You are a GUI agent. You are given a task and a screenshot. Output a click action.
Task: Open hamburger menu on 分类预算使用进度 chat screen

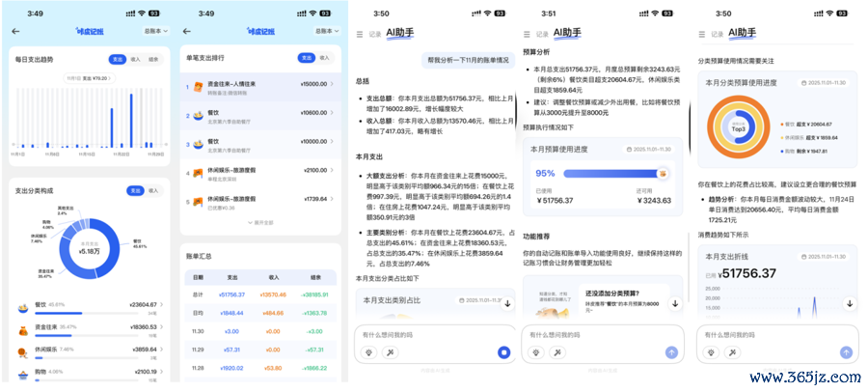pos(702,33)
